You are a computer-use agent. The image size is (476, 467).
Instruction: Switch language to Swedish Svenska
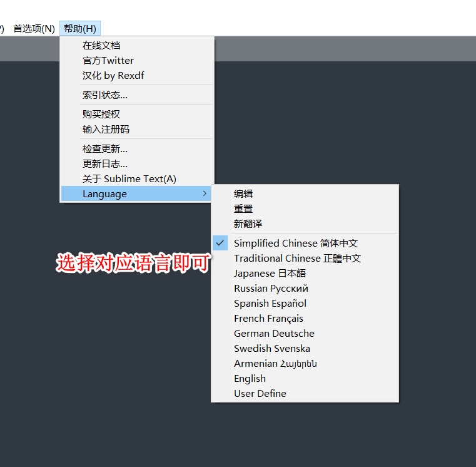pos(305,349)
